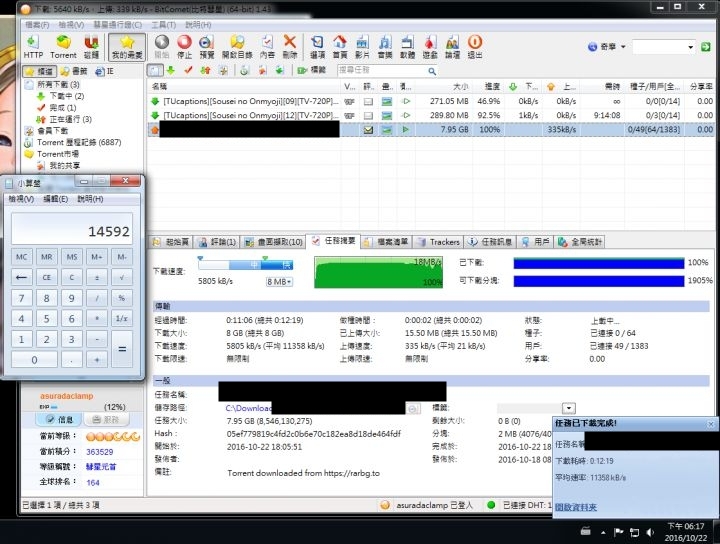The image size is (720, 544).
Task: Click the 首頁 home icon
Action: pyautogui.click(x=340, y=46)
